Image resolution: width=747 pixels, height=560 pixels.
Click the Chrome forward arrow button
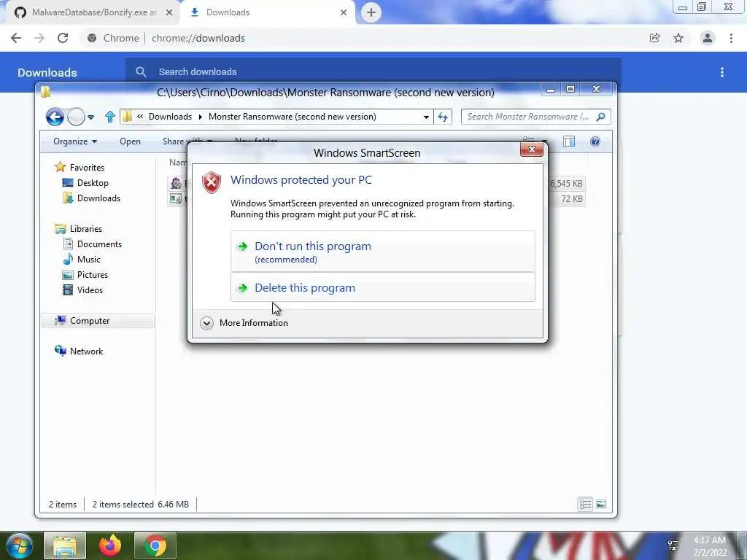[39, 38]
